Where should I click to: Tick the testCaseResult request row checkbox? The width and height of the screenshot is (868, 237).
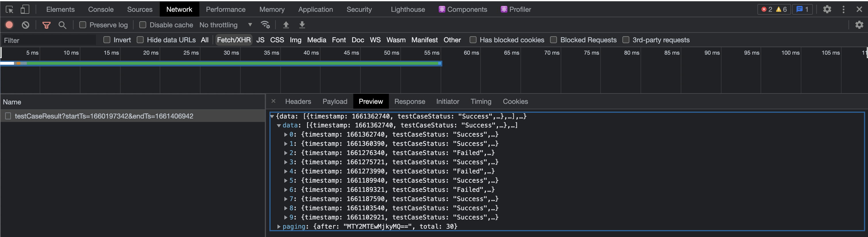click(8, 116)
